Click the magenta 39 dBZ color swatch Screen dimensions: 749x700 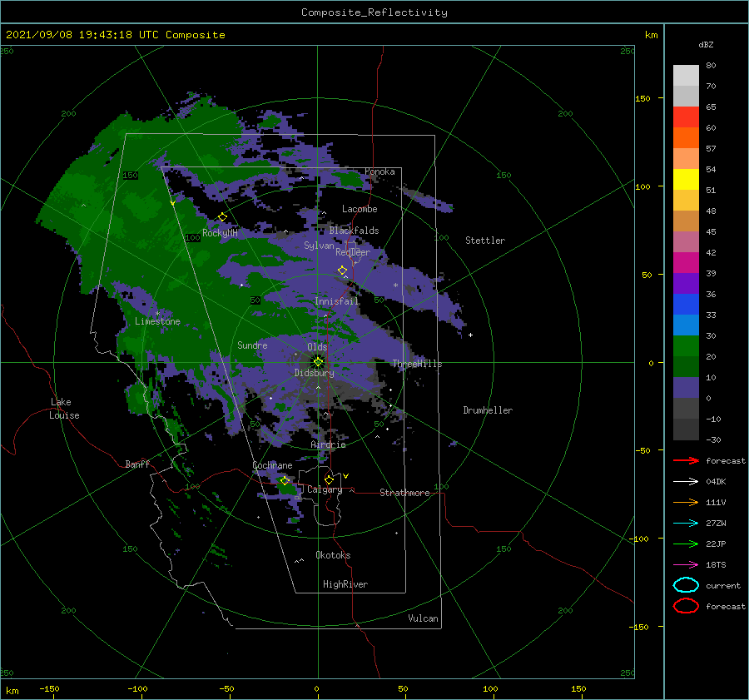tap(686, 263)
